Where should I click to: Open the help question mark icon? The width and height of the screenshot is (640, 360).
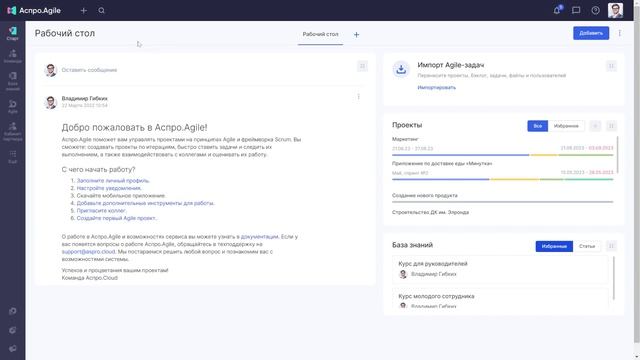point(596,10)
